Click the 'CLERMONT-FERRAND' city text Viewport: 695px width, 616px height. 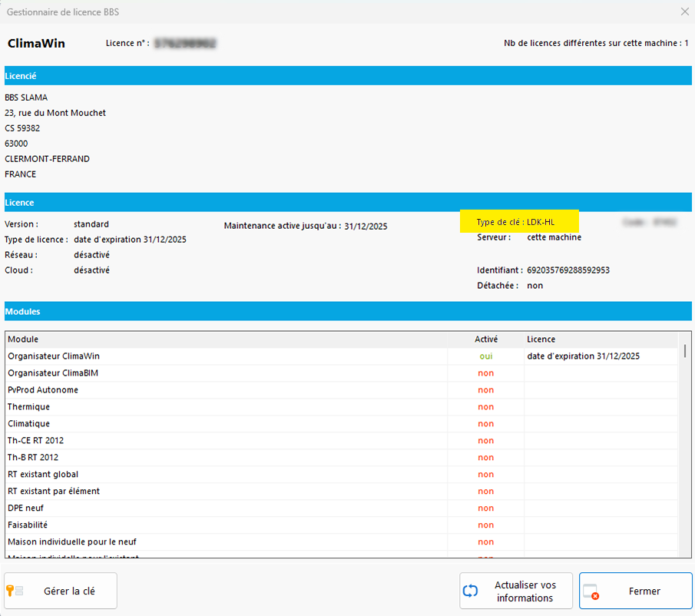47,159
